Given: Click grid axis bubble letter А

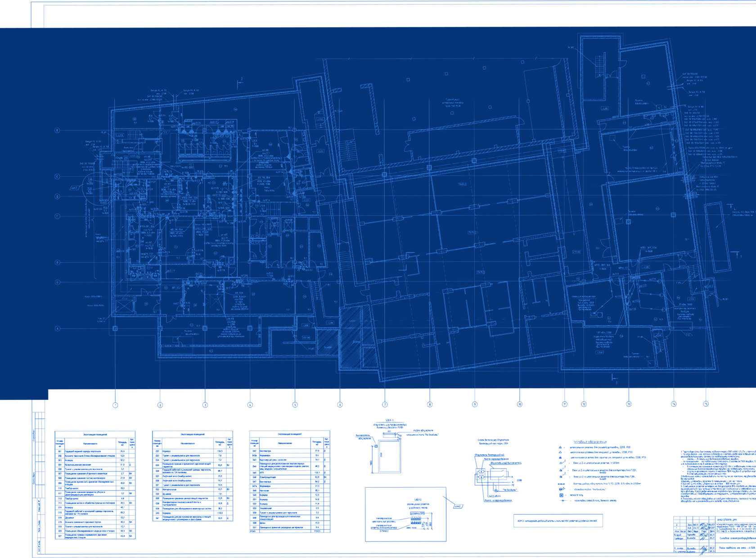Looking at the screenshot, I should click(x=57, y=329).
